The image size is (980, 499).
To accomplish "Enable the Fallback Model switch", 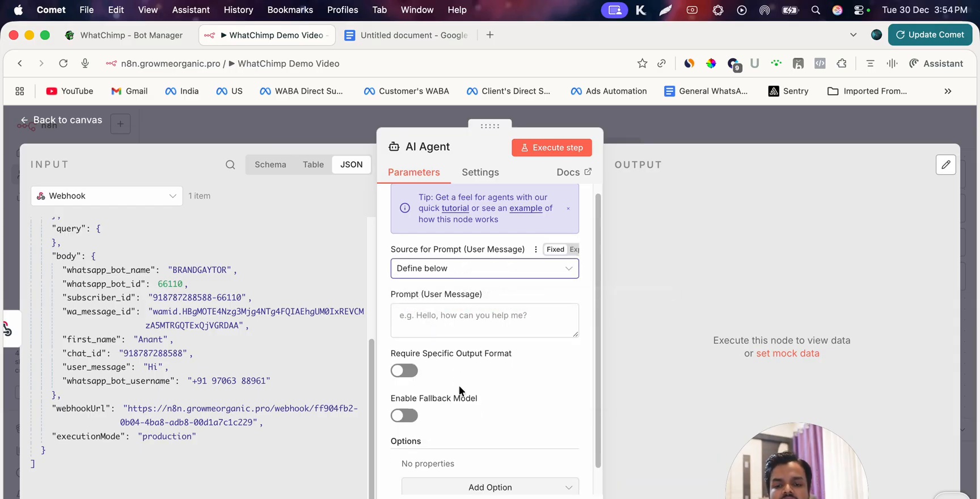I will [x=404, y=416].
